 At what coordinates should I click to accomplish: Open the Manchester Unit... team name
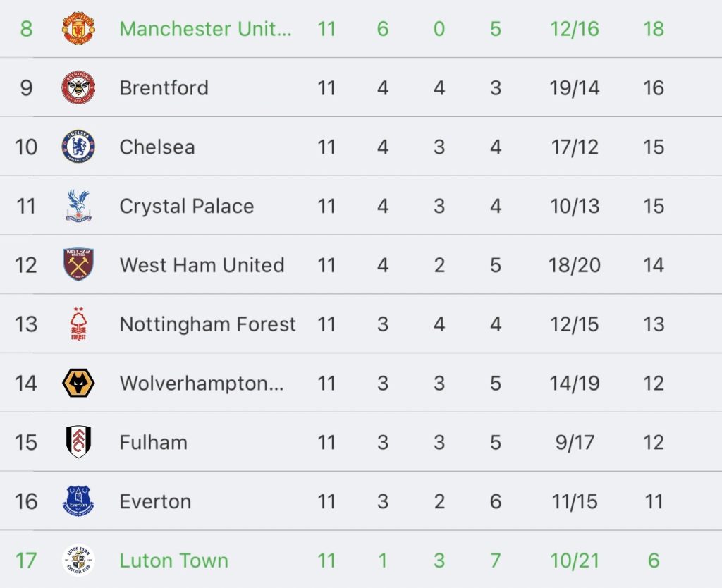(x=205, y=28)
